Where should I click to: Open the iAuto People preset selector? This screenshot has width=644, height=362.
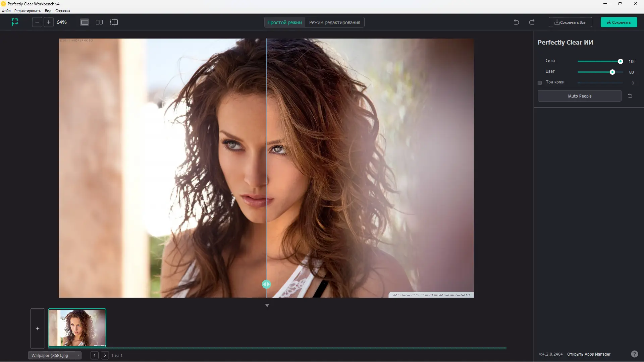(579, 96)
